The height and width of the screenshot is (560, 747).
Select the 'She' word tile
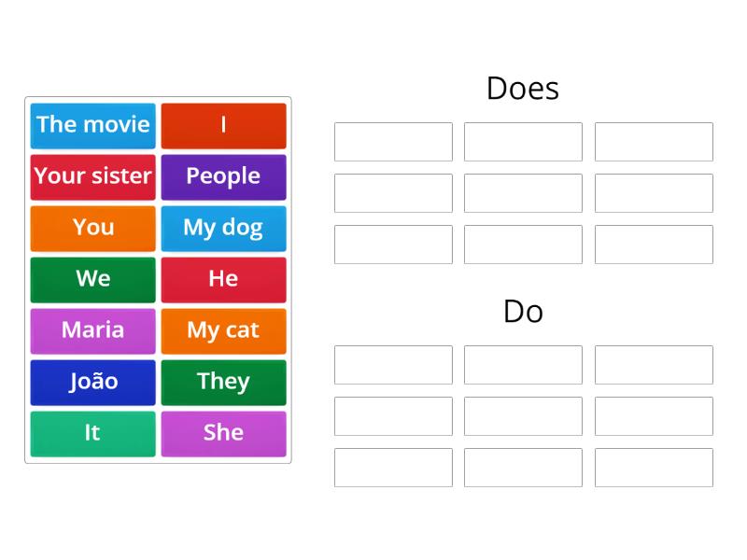click(223, 433)
